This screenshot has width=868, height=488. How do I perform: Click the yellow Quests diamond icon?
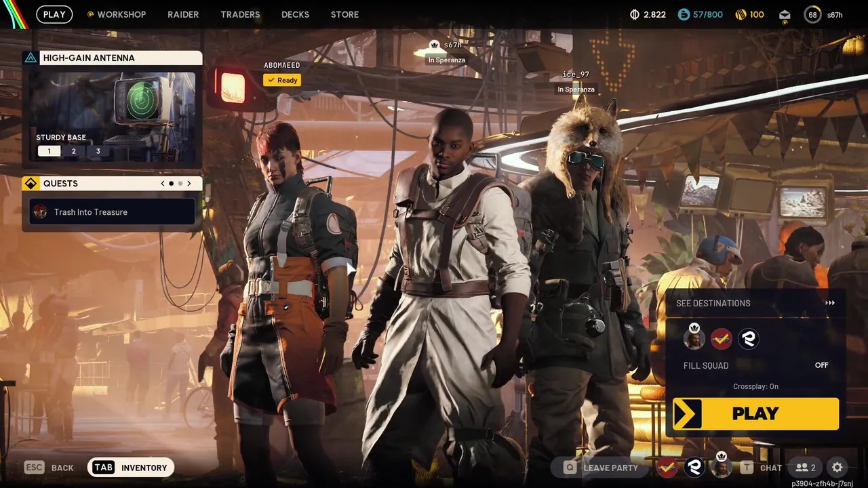(x=31, y=183)
